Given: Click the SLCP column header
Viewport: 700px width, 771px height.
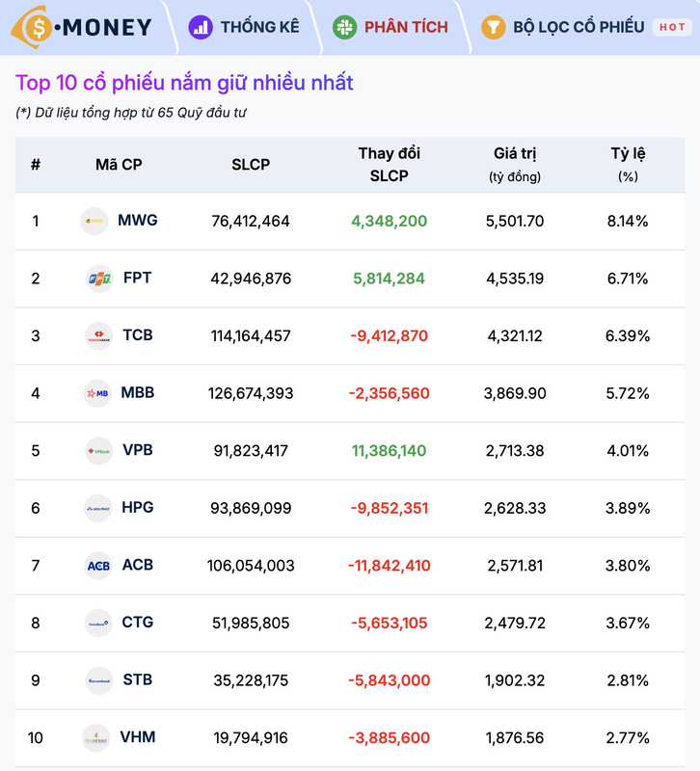Looking at the screenshot, I should pos(251,165).
